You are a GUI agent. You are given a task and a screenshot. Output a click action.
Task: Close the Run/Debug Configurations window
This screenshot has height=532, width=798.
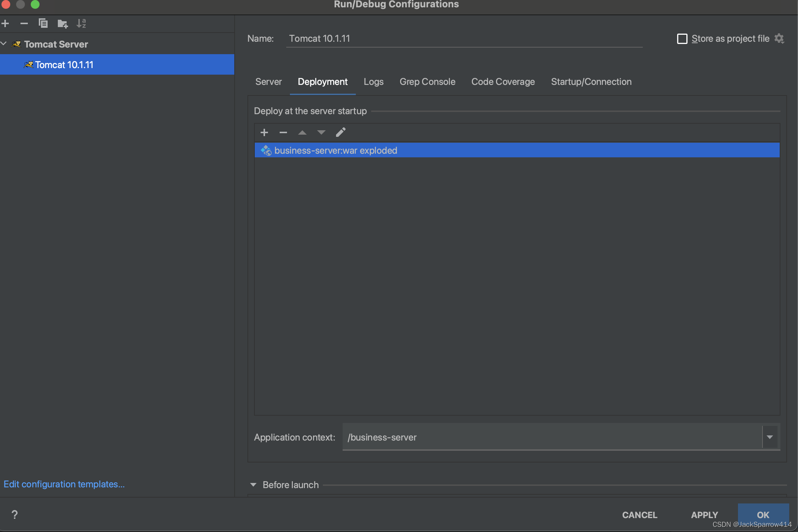6,4
